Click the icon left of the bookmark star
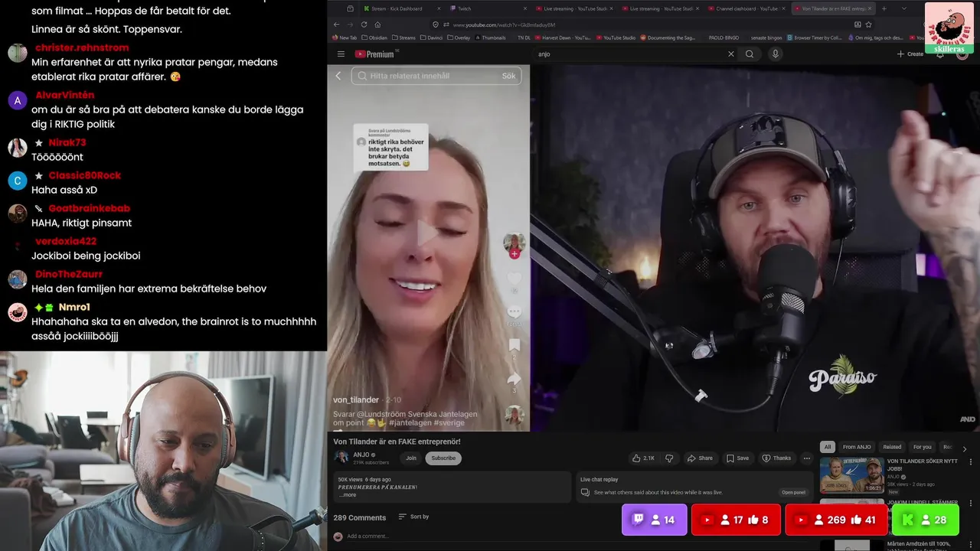This screenshot has width=980, height=551. (857, 24)
